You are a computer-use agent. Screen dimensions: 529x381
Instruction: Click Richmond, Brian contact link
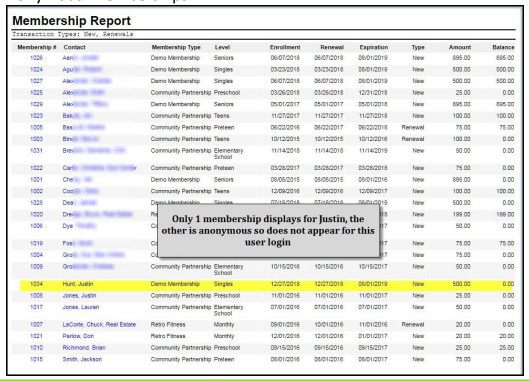(84, 348)
